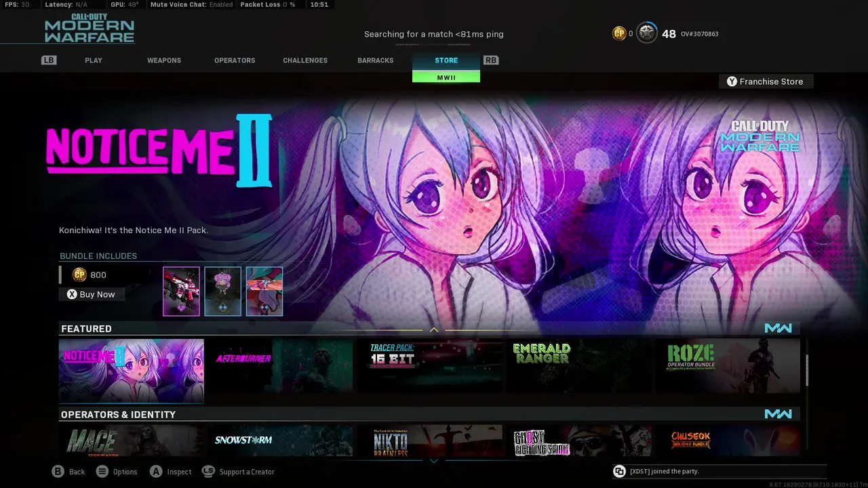This screenshot has width=868, height=488.
Task: Click the 10:51 clock readout
Action: click(319, 5)
